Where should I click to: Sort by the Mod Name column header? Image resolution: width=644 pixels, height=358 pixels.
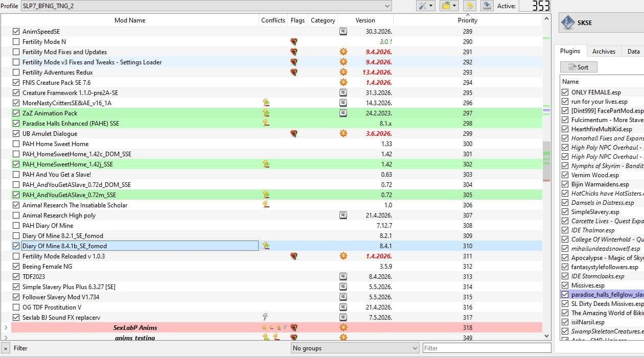[130, 20]
